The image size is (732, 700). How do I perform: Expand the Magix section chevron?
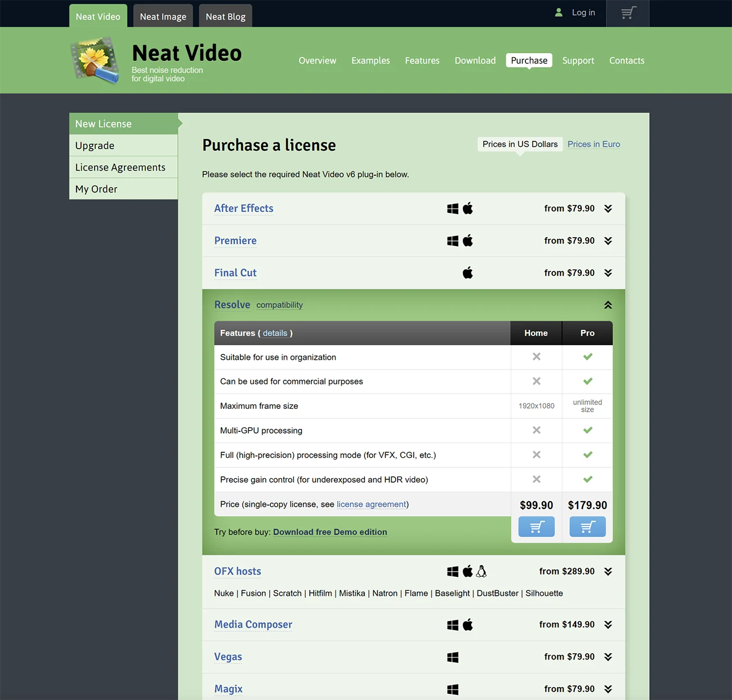[608, 689]
